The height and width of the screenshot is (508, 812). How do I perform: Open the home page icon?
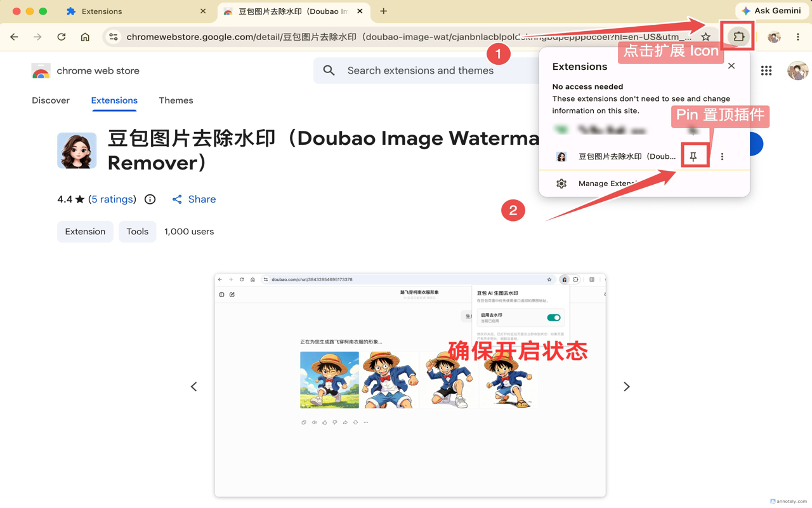tap(85, 37)
